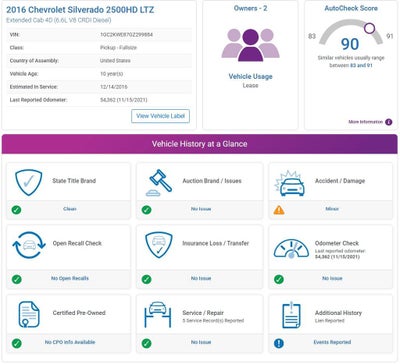Open the Clean title status link

click(x=70, y=209)
